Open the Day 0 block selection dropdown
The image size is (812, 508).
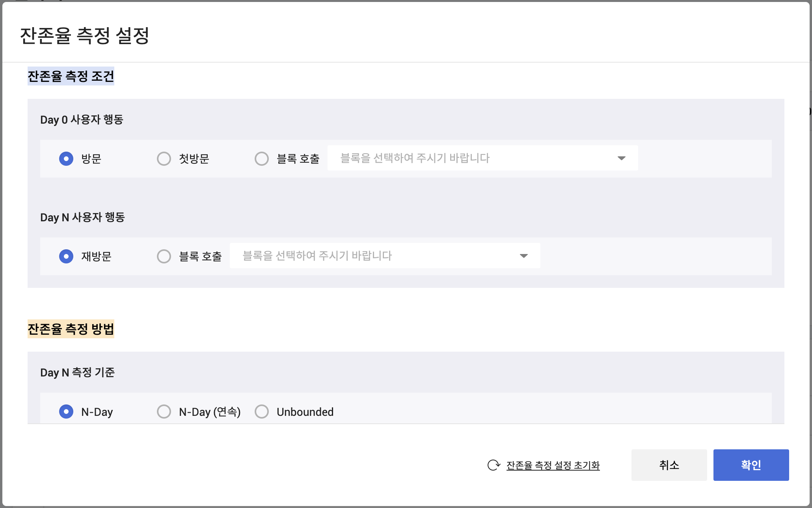point(473,158)
